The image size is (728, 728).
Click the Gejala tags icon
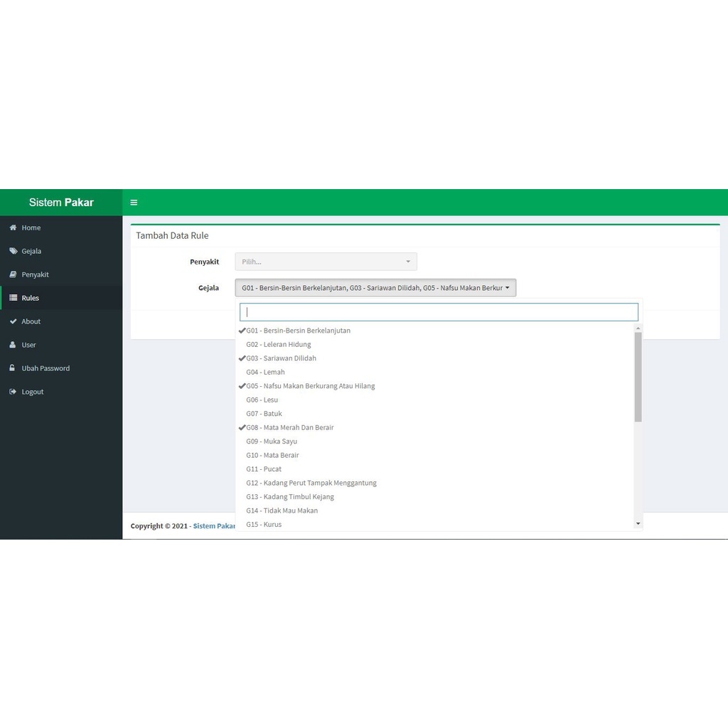tap(13, 251)
